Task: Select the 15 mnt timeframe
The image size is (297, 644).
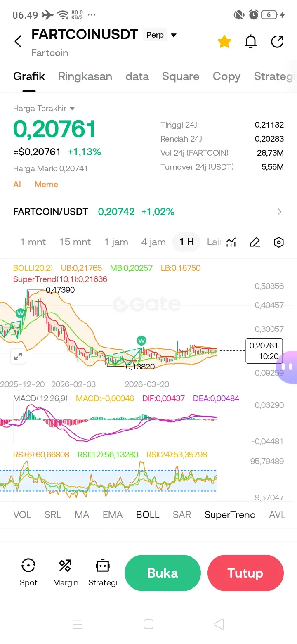Action: (x=75, y=242)
